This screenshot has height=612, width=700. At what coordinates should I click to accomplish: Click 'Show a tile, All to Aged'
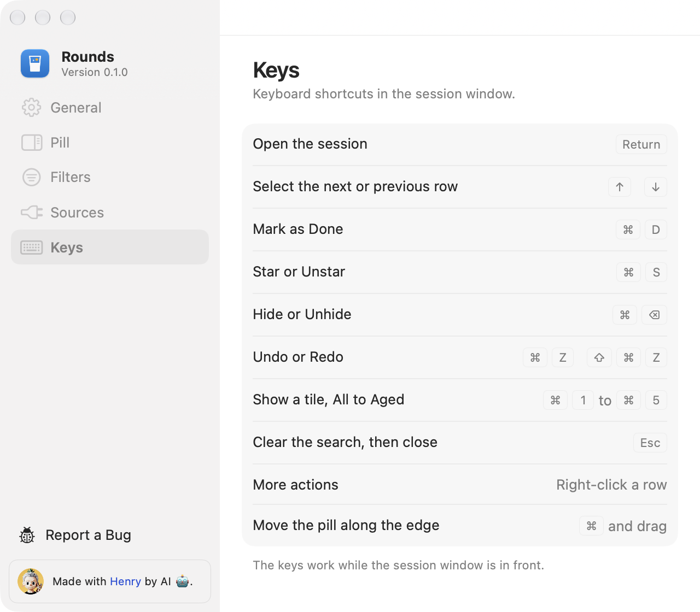click(329, 399)
